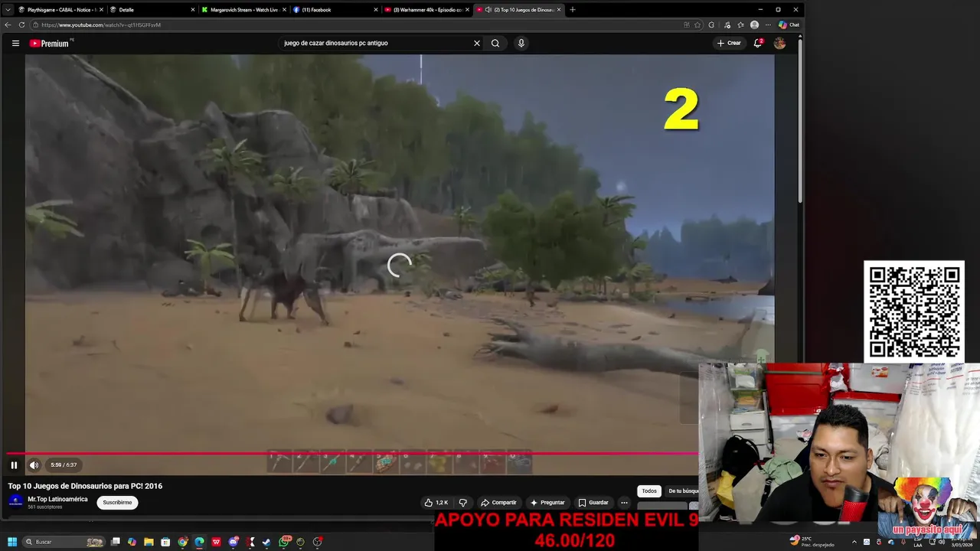980x551 pixels.
Task: Open Microsoft Edge taskbar icon
Action: 199,542
